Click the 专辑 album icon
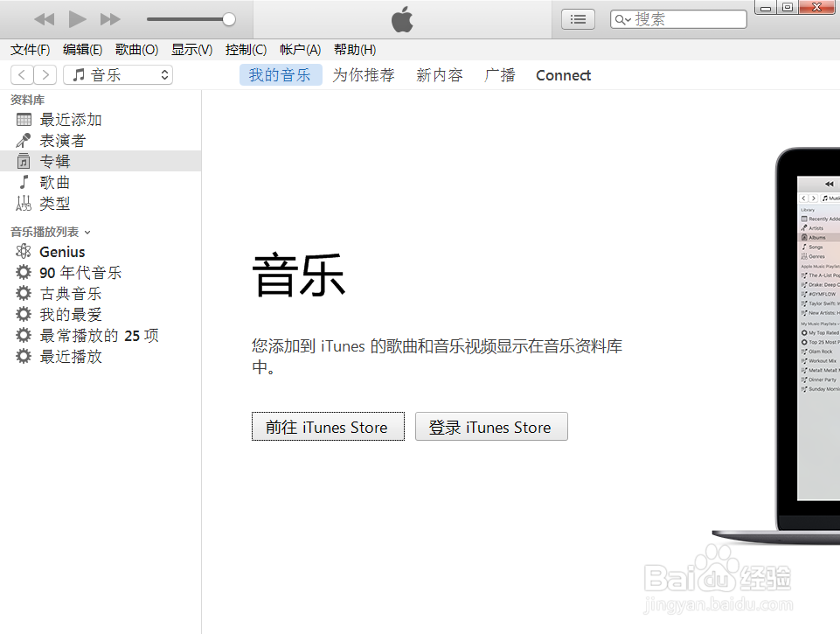 pos(24,161)
